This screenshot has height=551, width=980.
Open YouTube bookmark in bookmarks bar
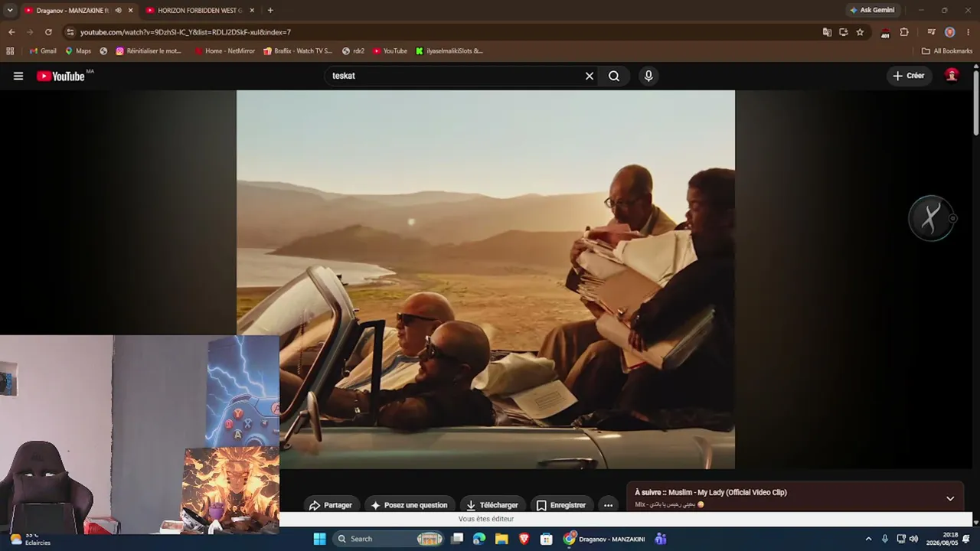pos(390,51)
